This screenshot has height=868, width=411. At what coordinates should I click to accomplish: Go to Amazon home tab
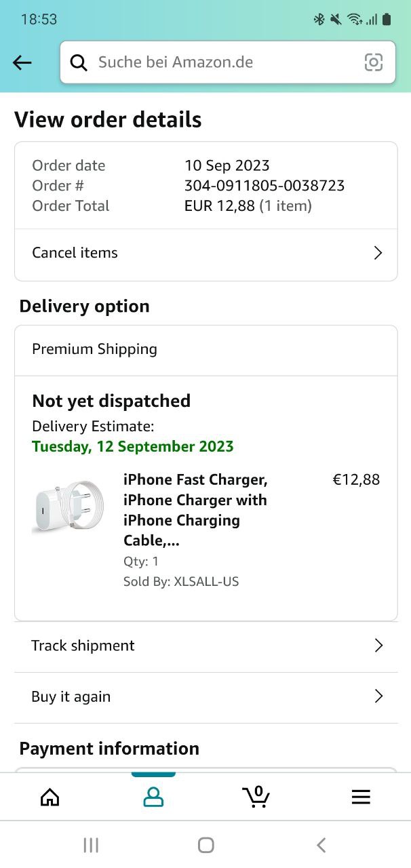coord(50,797)
